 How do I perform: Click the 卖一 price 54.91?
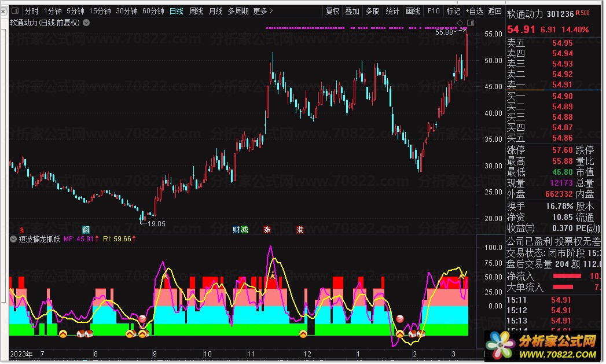pyautogui.click(x=563, y=84)
